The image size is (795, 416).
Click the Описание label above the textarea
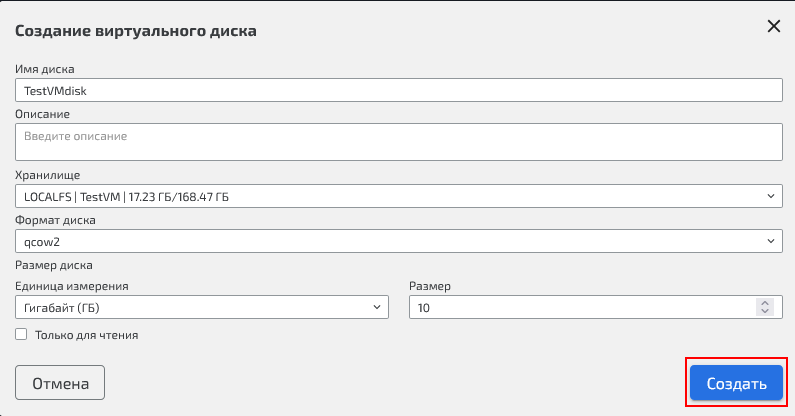coord(43,114)
